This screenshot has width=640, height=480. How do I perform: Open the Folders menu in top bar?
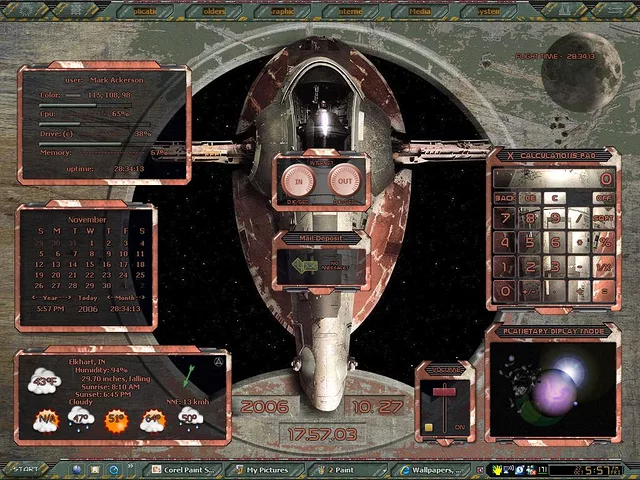tap(214, 12)
